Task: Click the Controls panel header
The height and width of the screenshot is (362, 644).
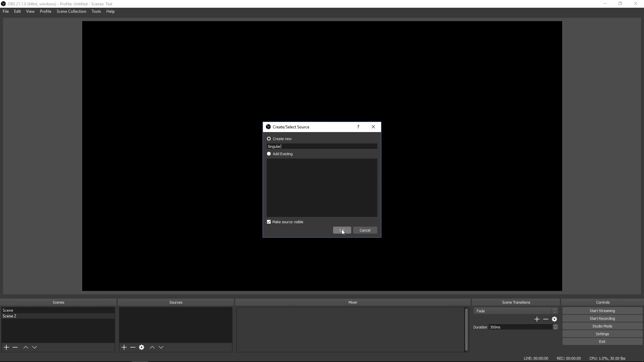Action: click(x=603, y=302)
